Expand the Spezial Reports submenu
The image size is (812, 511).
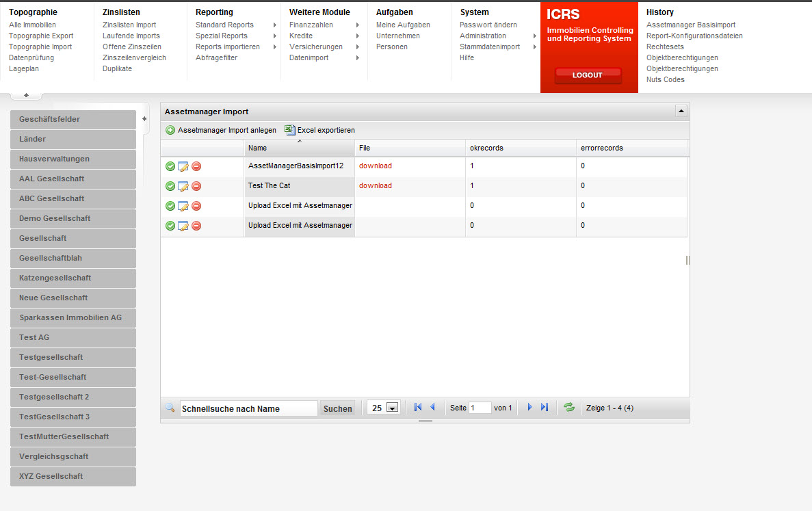pyautogui.click(x=275, y=36)
